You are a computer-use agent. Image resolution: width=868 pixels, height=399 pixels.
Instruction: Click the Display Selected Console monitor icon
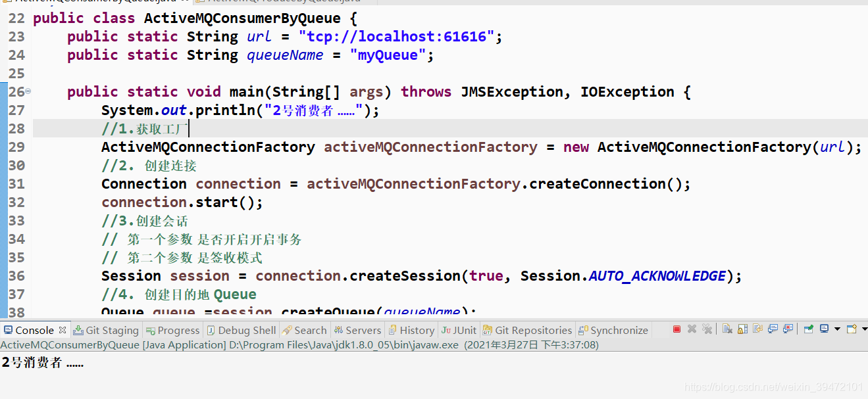824,329
